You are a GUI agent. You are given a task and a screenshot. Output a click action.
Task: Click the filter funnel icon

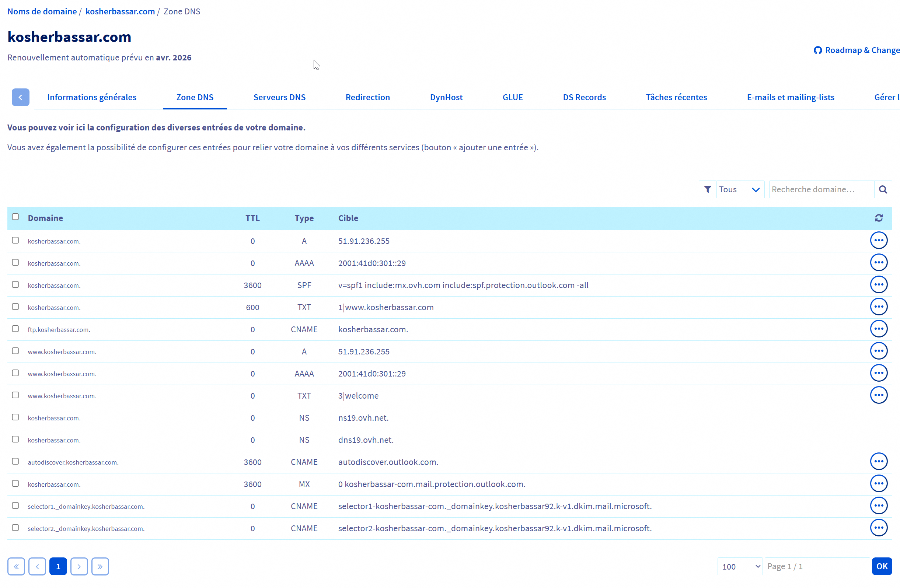708,189
